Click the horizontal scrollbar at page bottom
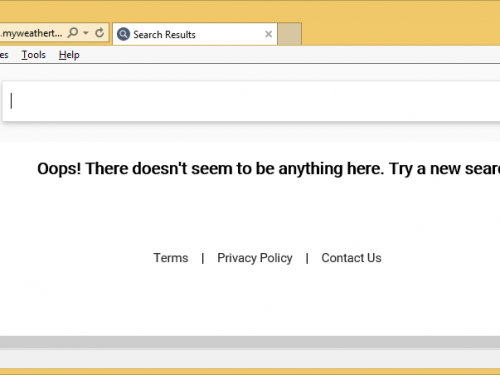Screen dimensions: 500x375 pyautogui.click(x=250, y=342)
